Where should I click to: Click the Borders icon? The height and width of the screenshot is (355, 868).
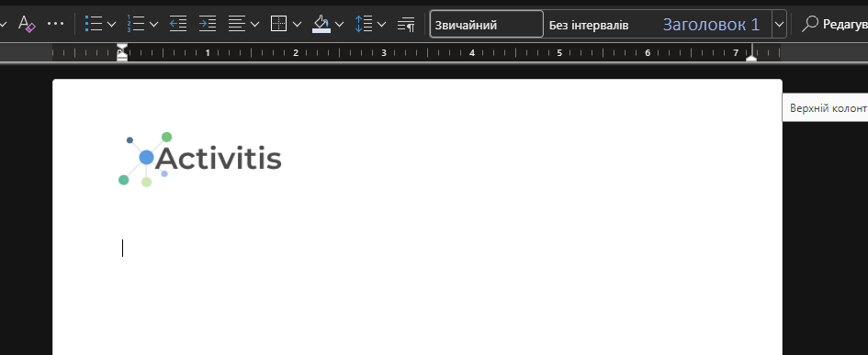click(x=278, y=24)
